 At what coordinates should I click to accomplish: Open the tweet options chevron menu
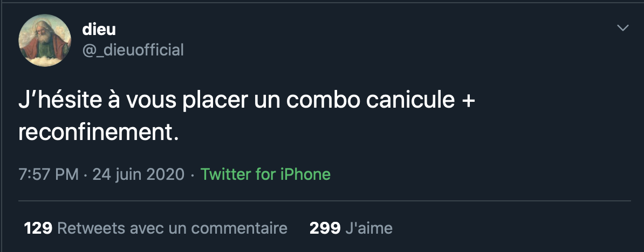coord(623,27)
